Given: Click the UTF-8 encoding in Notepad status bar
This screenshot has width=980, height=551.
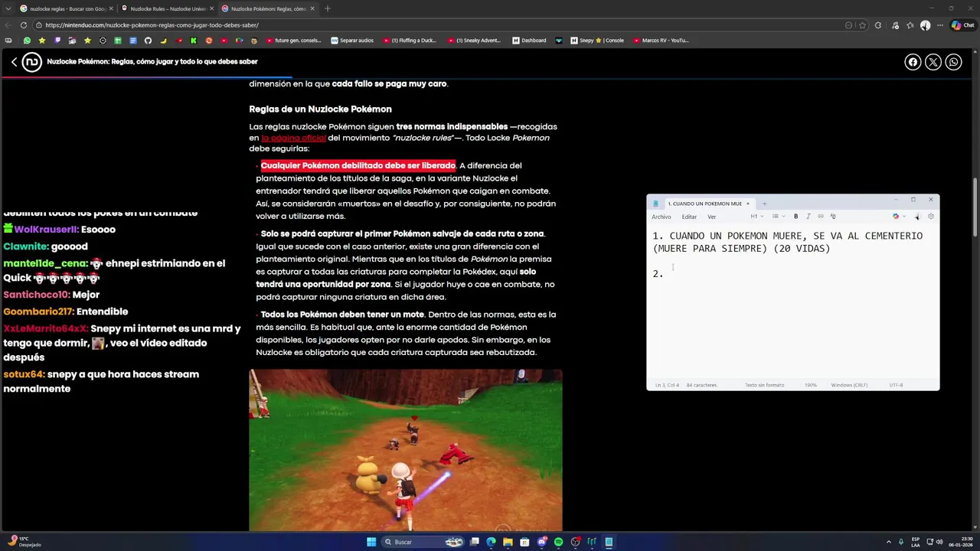Looking at the screenshot, I should [896, 385].
